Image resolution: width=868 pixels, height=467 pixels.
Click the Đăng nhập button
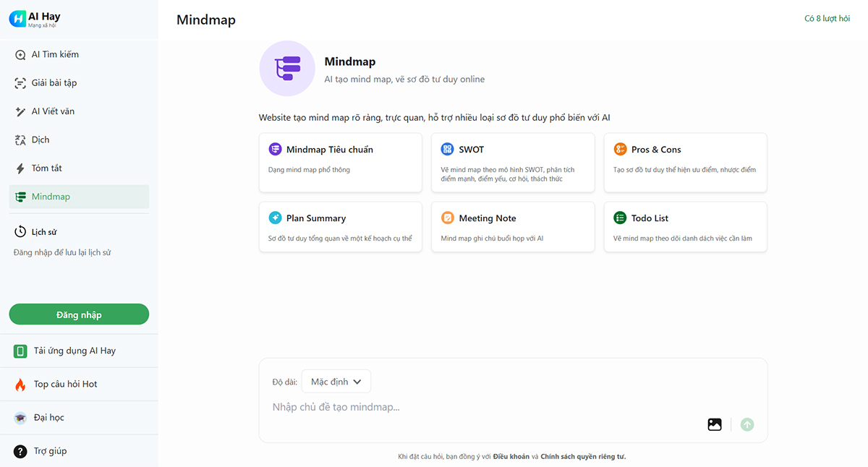point(79,314)
